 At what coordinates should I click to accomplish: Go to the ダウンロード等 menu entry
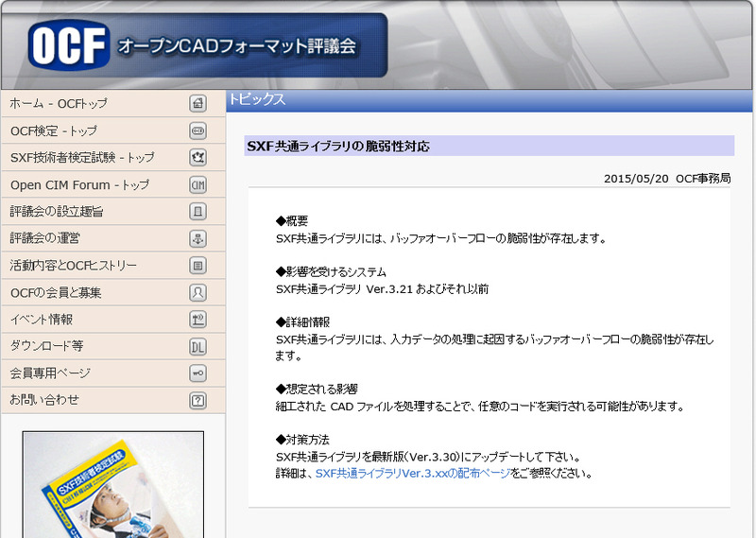46,346
